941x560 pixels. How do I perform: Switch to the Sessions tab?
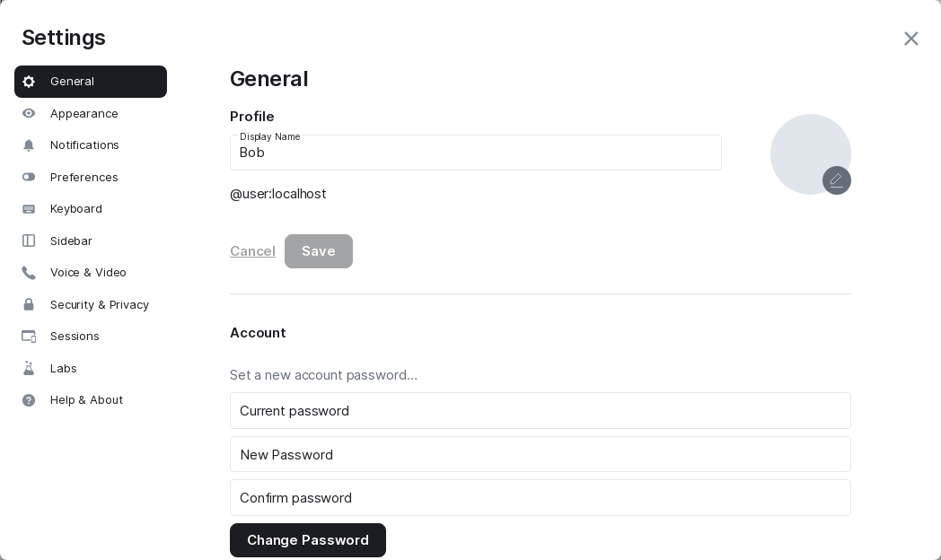click(75, 337)
